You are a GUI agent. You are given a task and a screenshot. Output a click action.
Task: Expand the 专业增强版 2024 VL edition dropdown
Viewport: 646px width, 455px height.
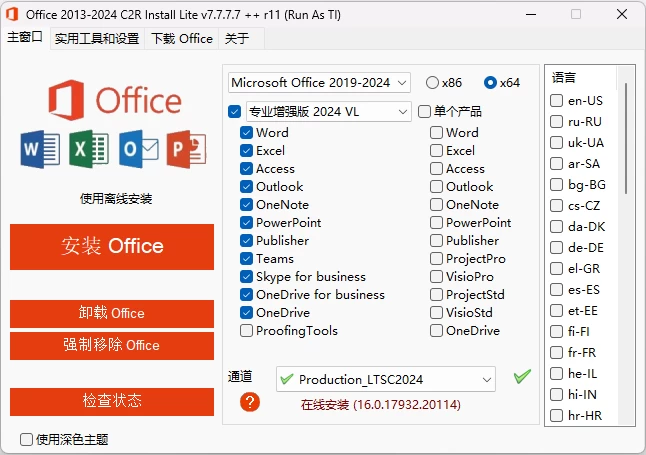click(x=329, y=111)
